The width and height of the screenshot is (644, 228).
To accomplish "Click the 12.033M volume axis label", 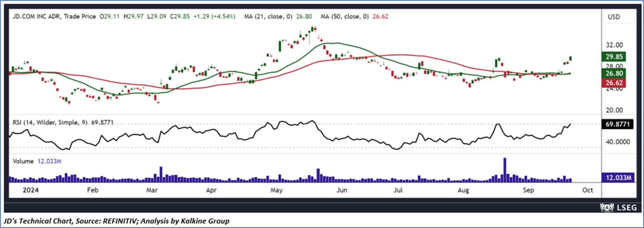I will pos(618,177).
